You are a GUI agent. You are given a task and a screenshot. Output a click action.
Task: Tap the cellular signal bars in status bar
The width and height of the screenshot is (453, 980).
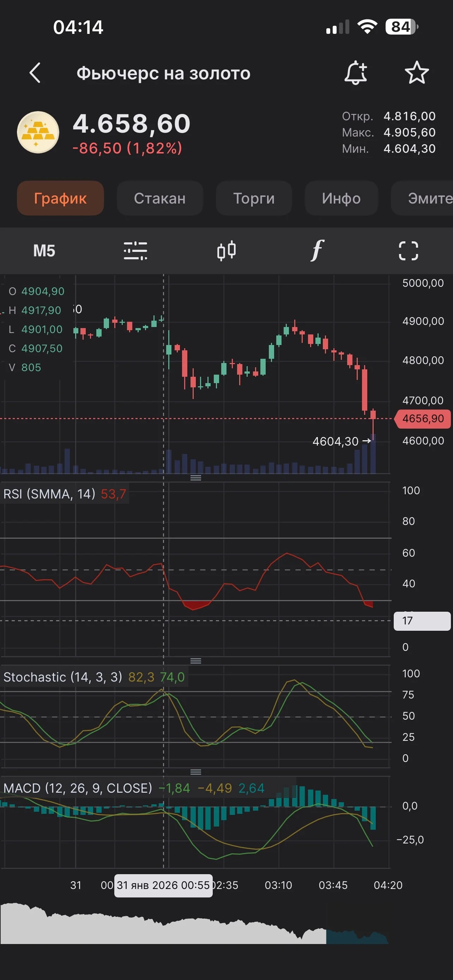(x=338, y=28)
